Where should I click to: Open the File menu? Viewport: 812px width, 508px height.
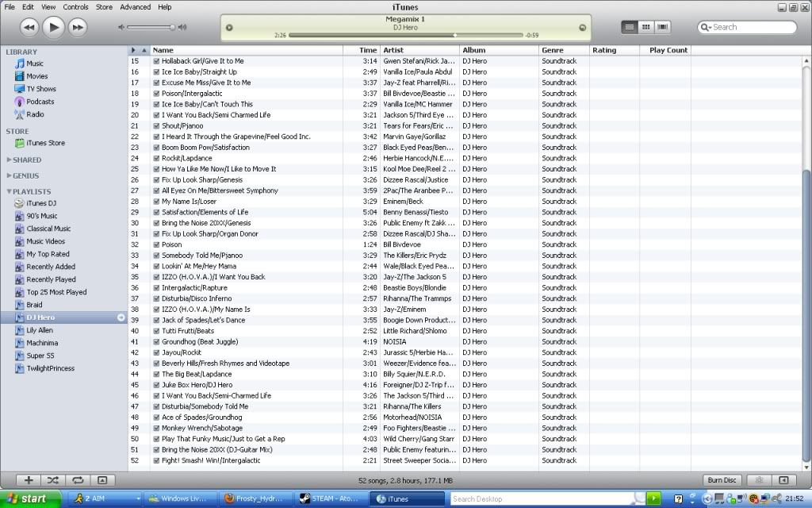pyautogui.click(x=10, y=7)
